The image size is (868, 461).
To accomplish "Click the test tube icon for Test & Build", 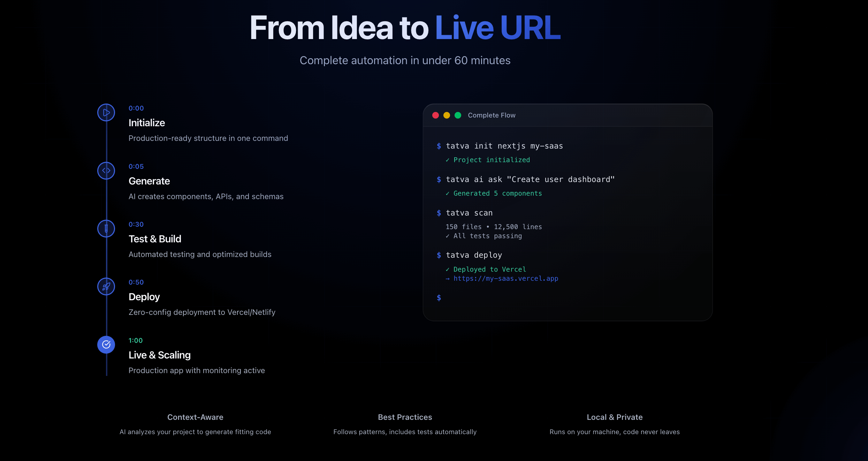I will pyautogui.click(x=106, y=229).
